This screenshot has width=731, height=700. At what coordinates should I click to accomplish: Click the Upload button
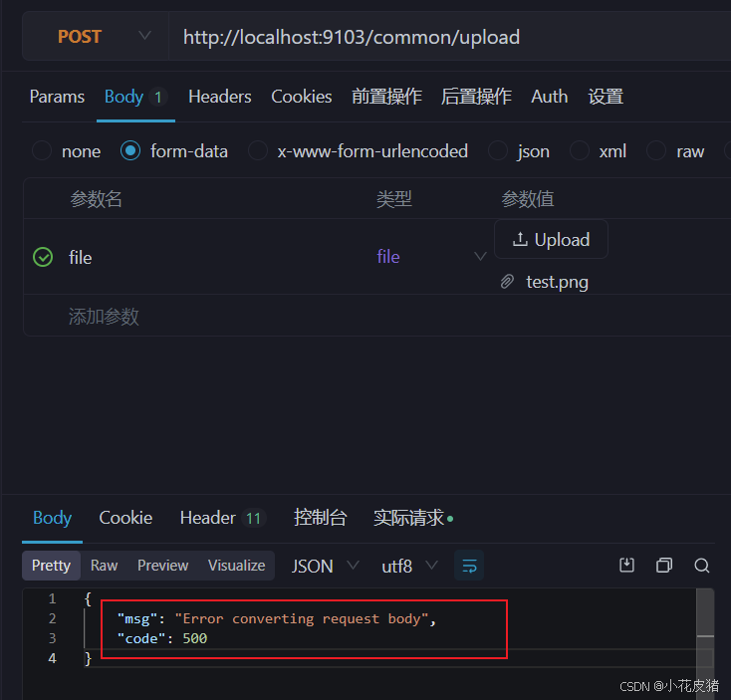[551, 240]
